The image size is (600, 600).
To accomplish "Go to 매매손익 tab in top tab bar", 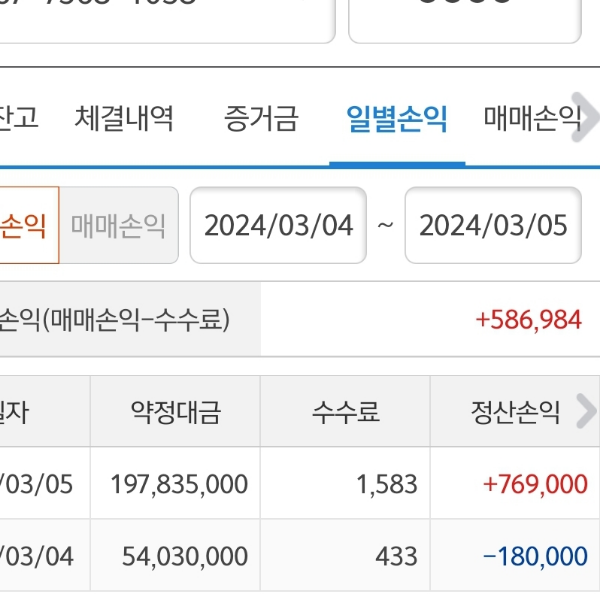I will tap(532, 120).
